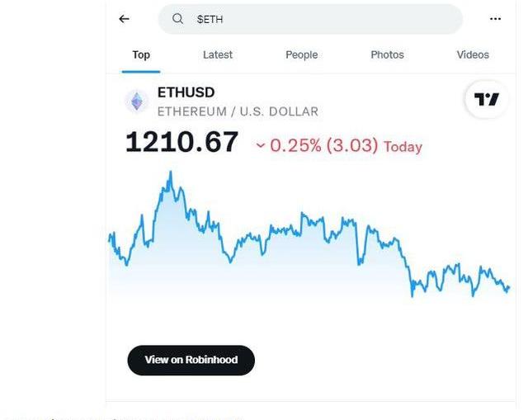This screenshot has width=528, height=420.
Task: Click the red down chevron by percentage
Action: click(x=261, y=146)
